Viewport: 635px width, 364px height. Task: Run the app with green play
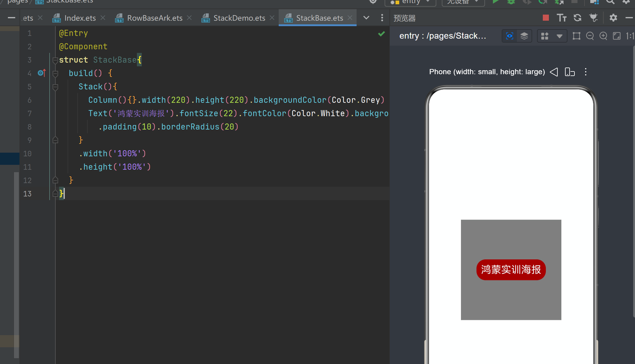(x=496, y=2)
